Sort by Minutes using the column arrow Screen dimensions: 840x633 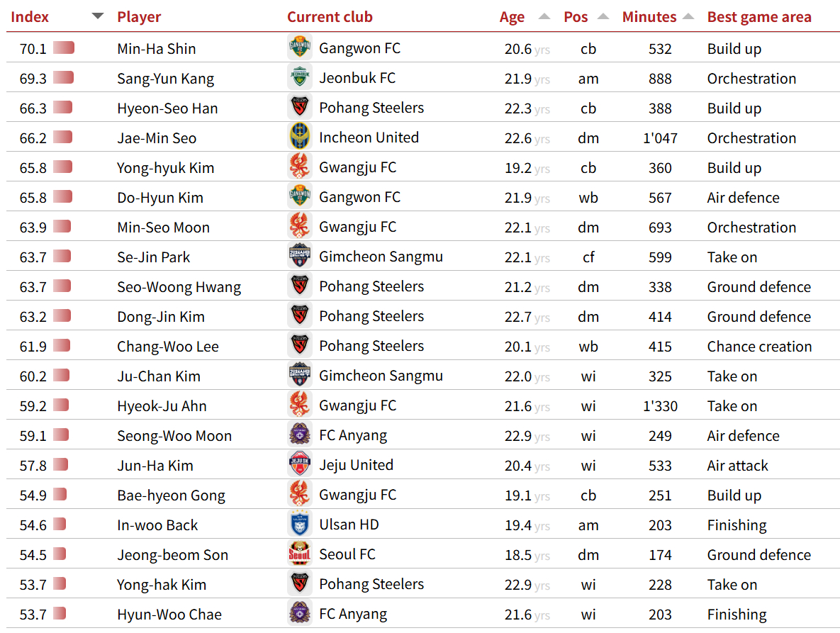(688, 17)
